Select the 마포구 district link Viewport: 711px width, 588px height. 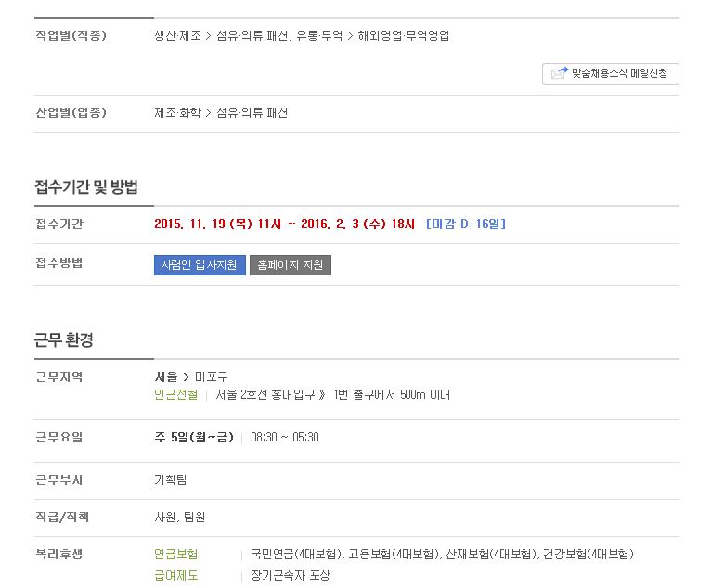pyautogui.click(x=212, y=377)
